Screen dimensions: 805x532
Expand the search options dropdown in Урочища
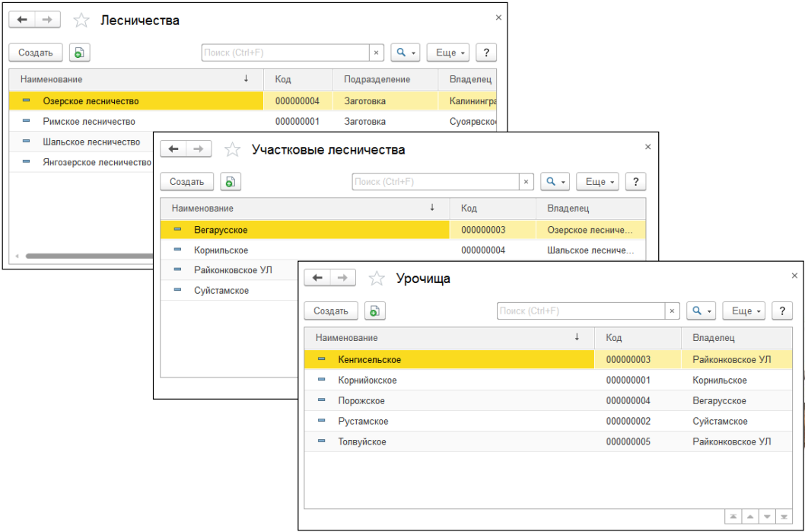coord(701,311)
